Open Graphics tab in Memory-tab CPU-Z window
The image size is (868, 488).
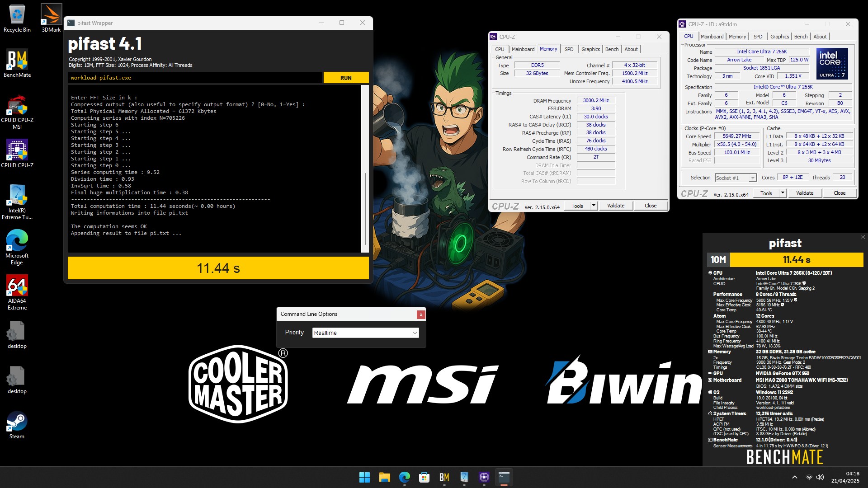tap(590, 49)
